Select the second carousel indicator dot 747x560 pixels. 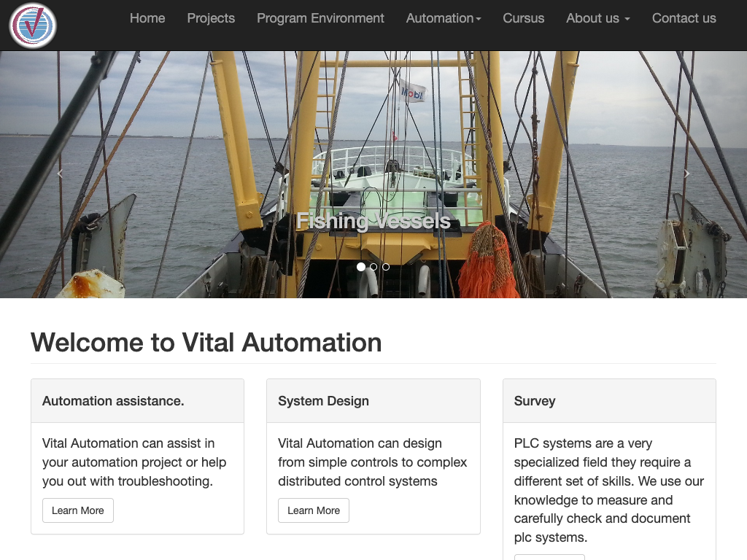click(x=373, y=267)
